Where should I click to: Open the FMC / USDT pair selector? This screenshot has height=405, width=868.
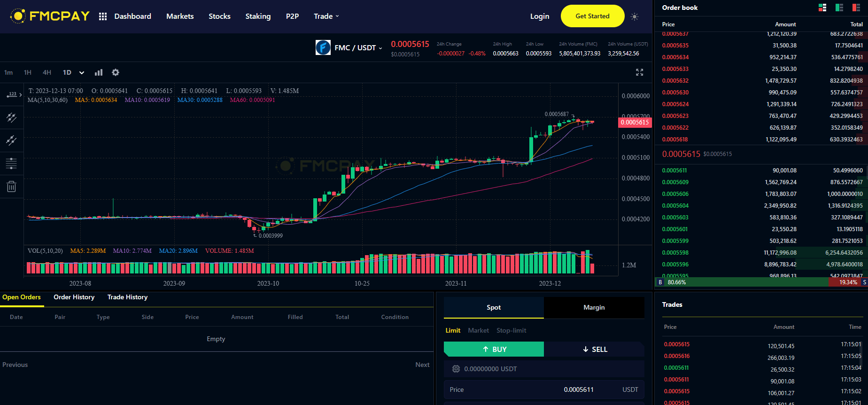coord(358,48)
